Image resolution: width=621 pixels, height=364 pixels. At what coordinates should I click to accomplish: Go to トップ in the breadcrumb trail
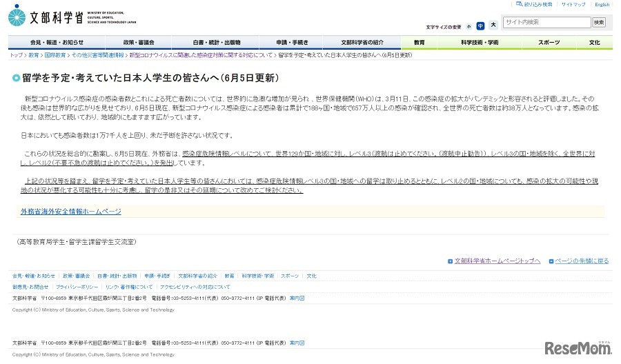tap(17, 55)
